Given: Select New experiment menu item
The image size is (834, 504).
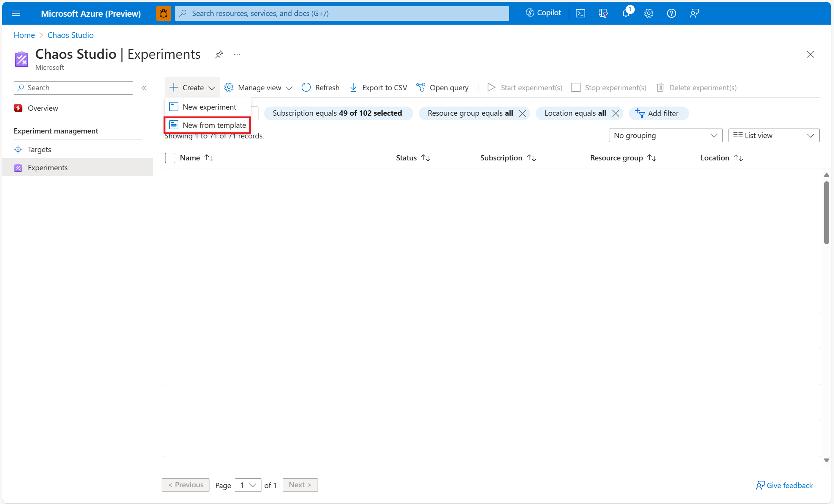Looking at the screenshot, I should coord(209,107).
